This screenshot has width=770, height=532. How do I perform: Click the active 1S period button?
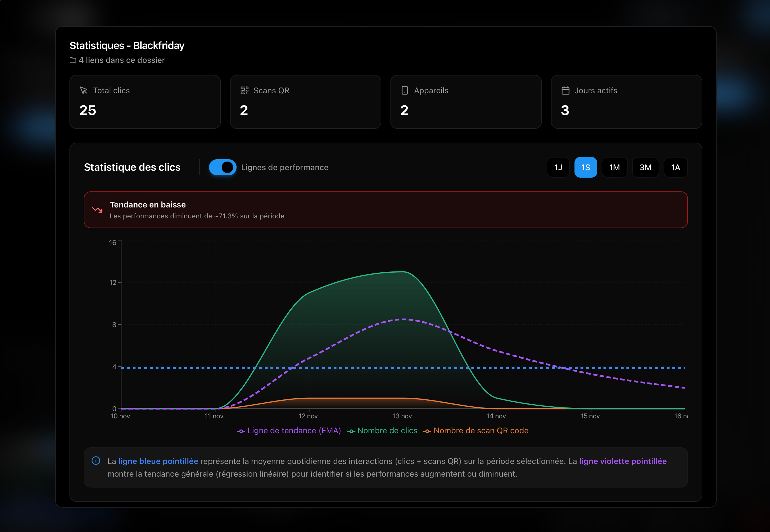tap(586, 167)
